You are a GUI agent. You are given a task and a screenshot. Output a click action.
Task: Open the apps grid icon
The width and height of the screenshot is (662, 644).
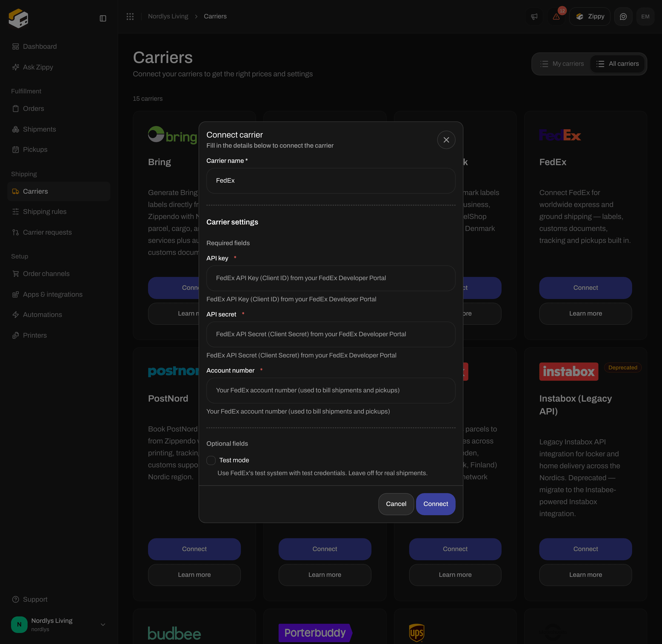point(130,16)
